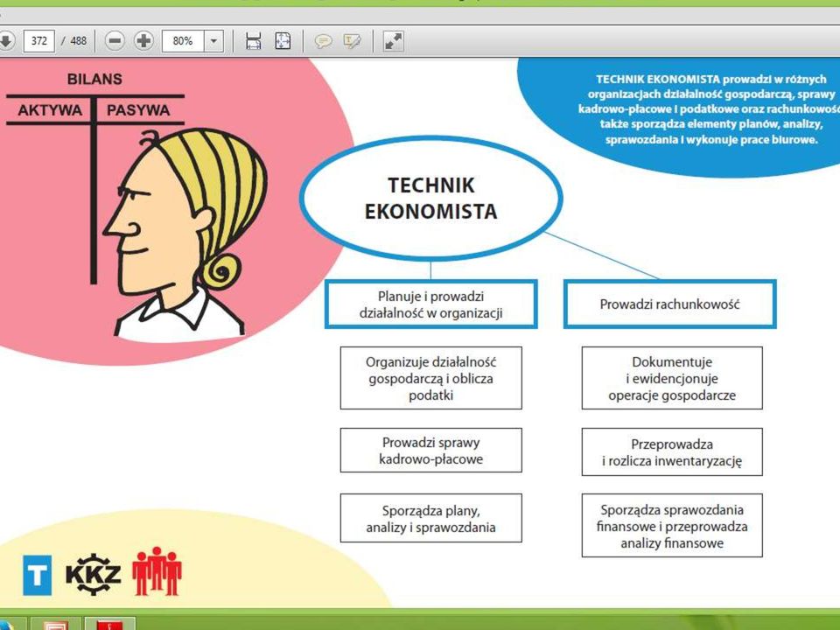Click the PASYWA label

point(138,110)
